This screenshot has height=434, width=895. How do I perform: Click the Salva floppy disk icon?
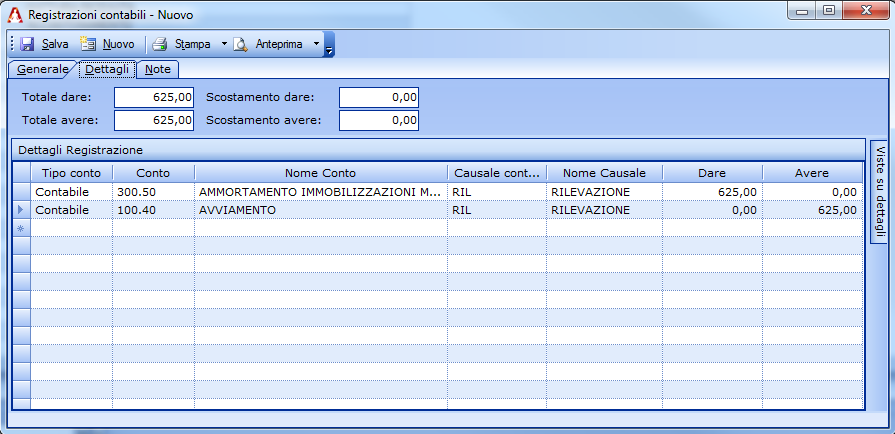tap(27, 45)
